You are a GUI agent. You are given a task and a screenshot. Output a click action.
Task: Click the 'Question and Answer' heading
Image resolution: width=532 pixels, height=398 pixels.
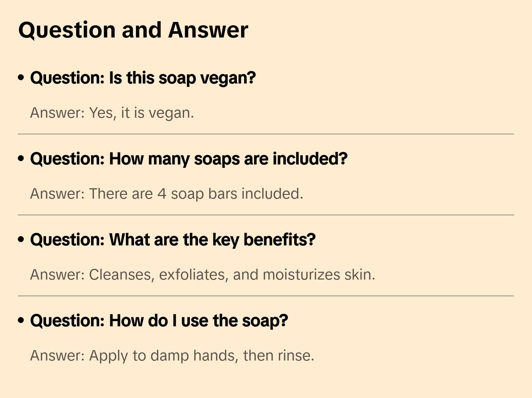click(133, 30)
